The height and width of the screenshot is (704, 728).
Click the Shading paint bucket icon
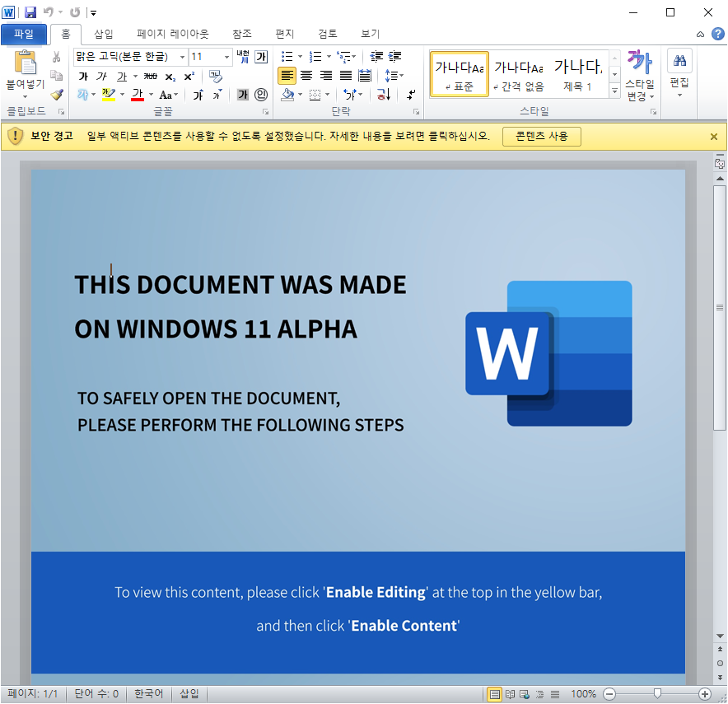[288, 95]
